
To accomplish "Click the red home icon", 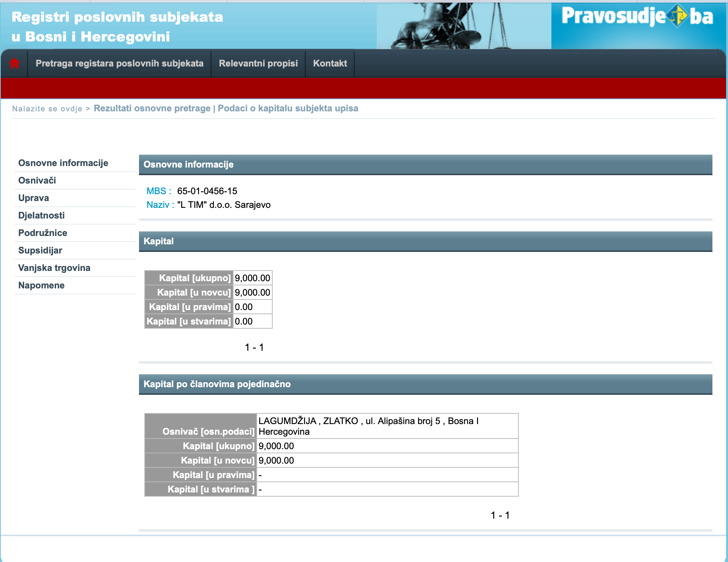I will [x=14, y=63].
